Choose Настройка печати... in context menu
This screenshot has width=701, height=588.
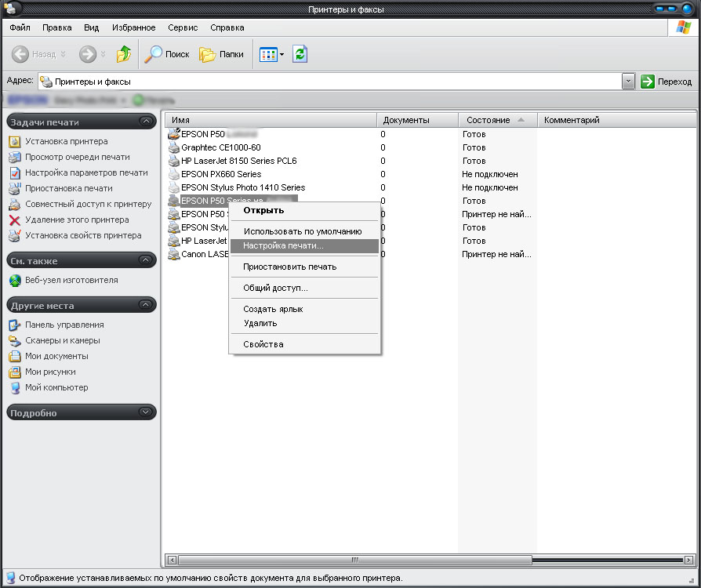(x=304, y=245)
